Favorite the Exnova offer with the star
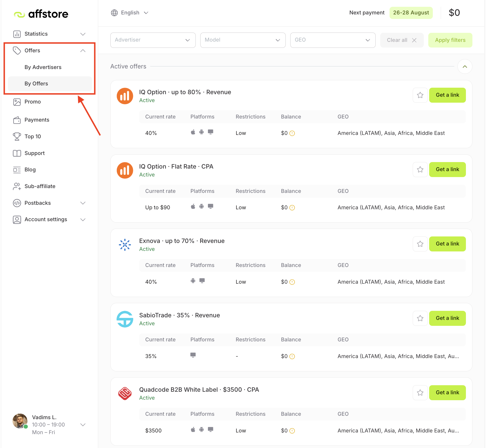486x448 pixels. pyautogui.click(x=420, y=244)
